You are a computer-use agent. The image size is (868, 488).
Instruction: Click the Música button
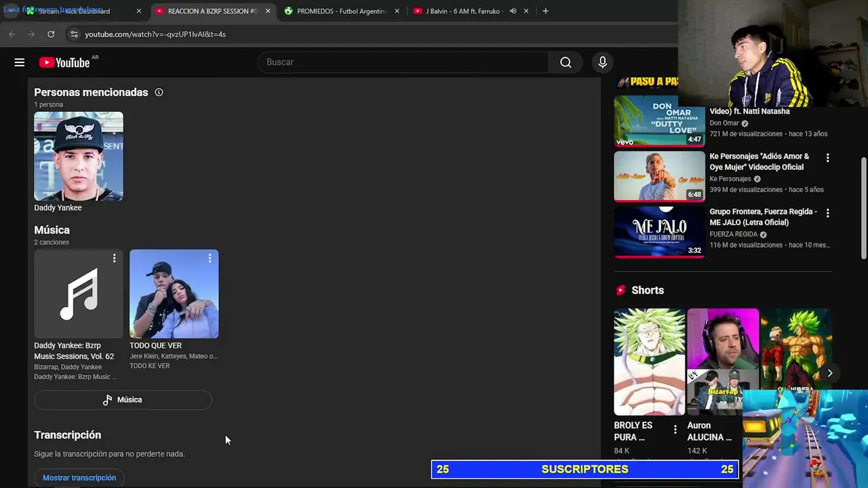coord(123,400)
